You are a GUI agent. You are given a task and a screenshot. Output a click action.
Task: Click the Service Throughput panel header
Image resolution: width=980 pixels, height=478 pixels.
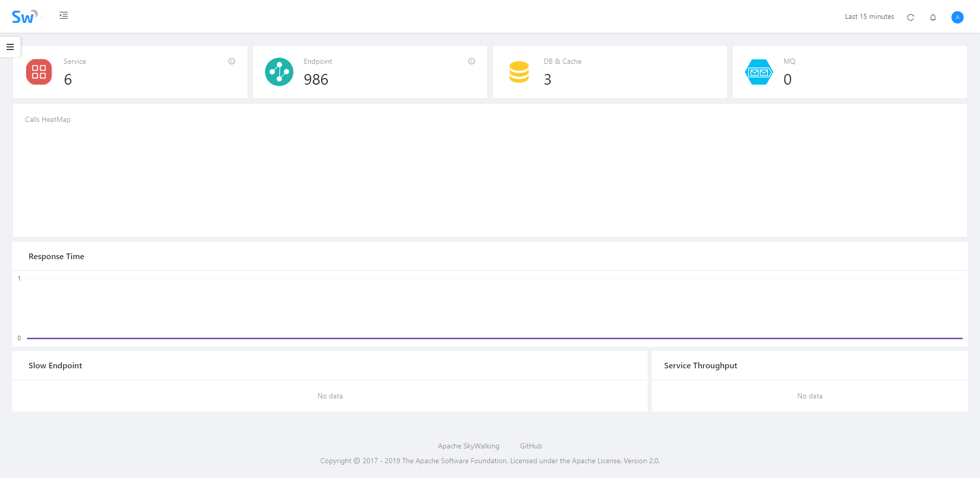pos(700,365)
